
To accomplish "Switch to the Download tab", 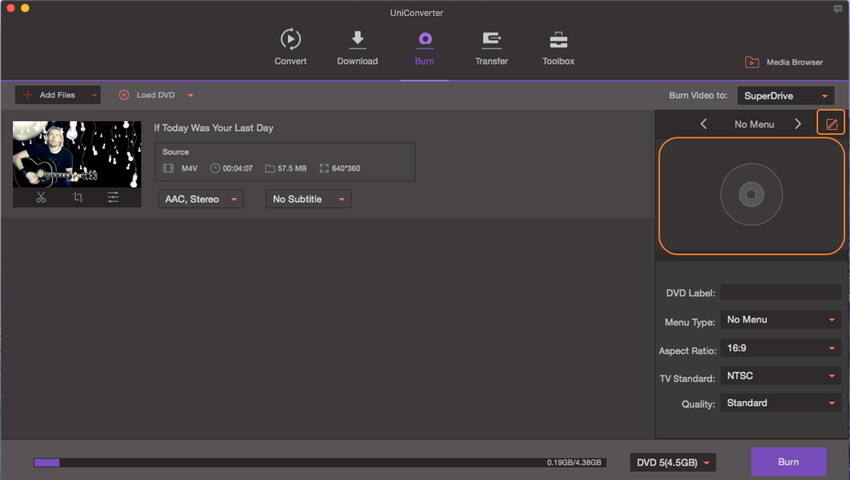I will pos(357,47).
